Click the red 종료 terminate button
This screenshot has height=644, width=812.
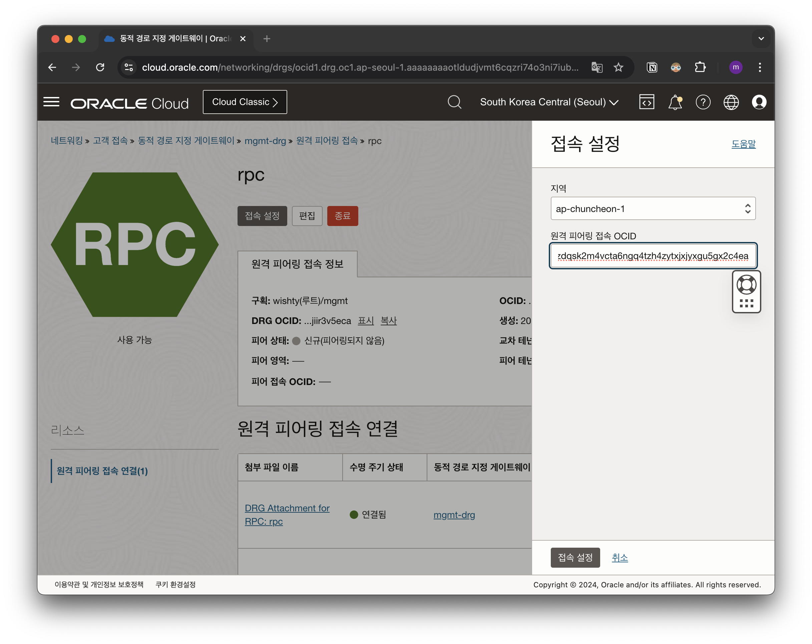coord(342,216)
